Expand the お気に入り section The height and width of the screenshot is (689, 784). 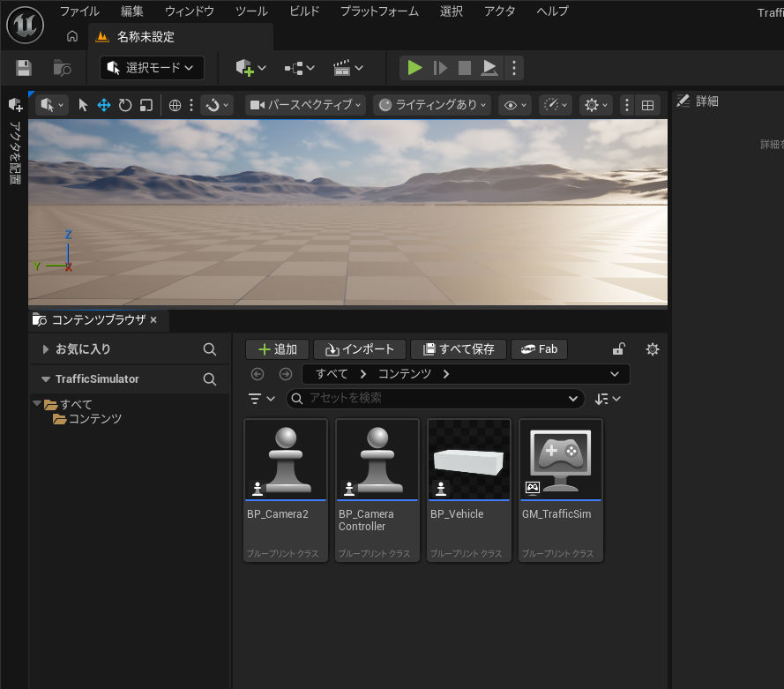point(46,349)
